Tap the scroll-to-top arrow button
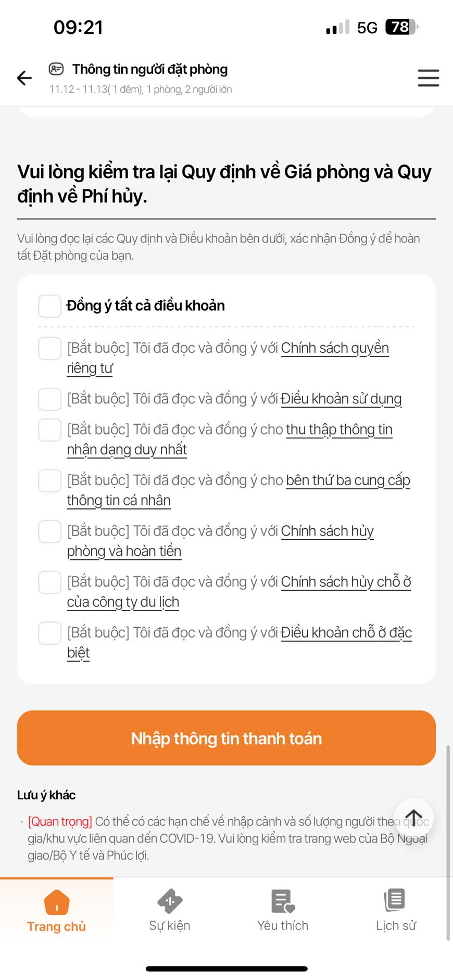453x980 pixels. pos(413,818)
